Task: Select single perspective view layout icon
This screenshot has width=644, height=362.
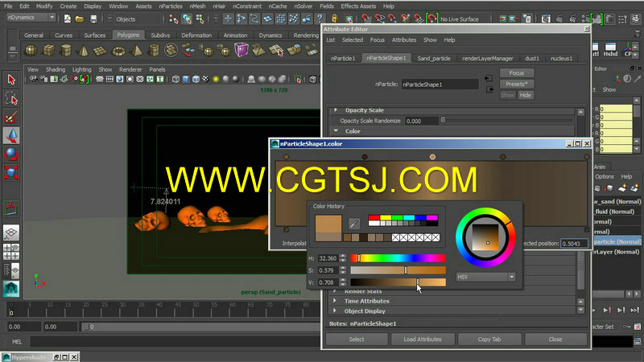Action: (11, 232)
